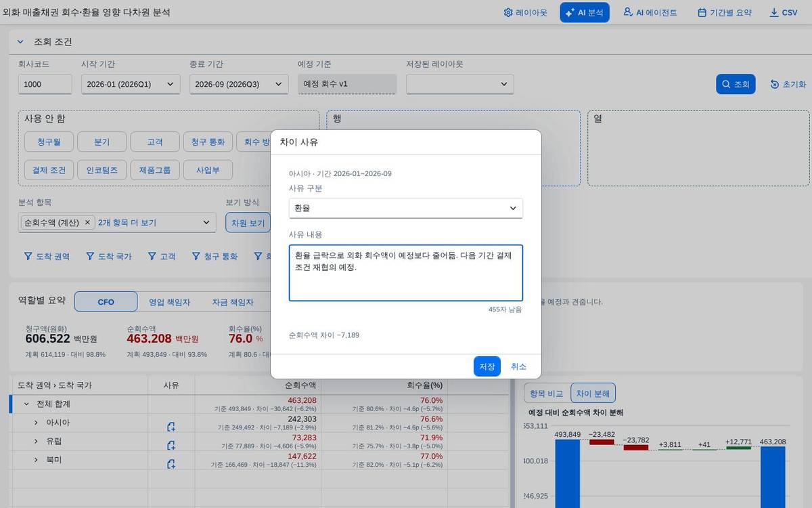Select the 인코텀즈 dimension chip

click(x=101, y=170)
